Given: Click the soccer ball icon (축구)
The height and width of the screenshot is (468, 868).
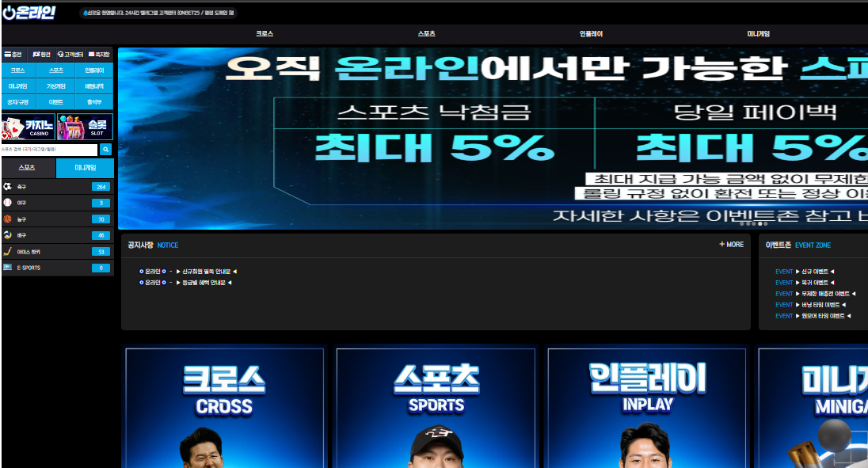Looking at the screenshot, I should [7, 187].
